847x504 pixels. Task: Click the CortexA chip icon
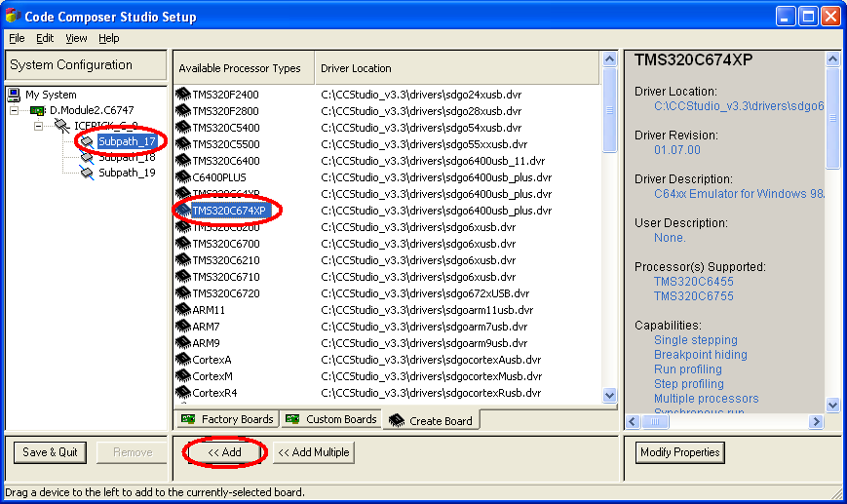[x=183, y=360]
